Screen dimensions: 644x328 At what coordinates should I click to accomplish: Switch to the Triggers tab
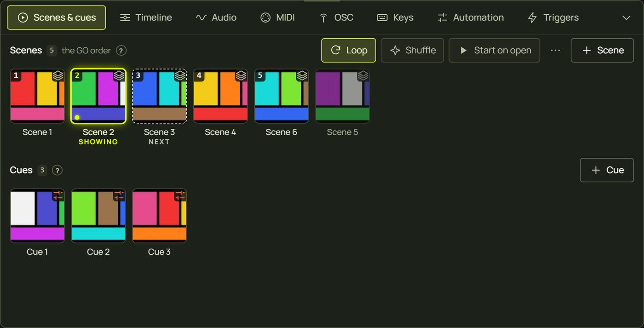coord(553,17)
